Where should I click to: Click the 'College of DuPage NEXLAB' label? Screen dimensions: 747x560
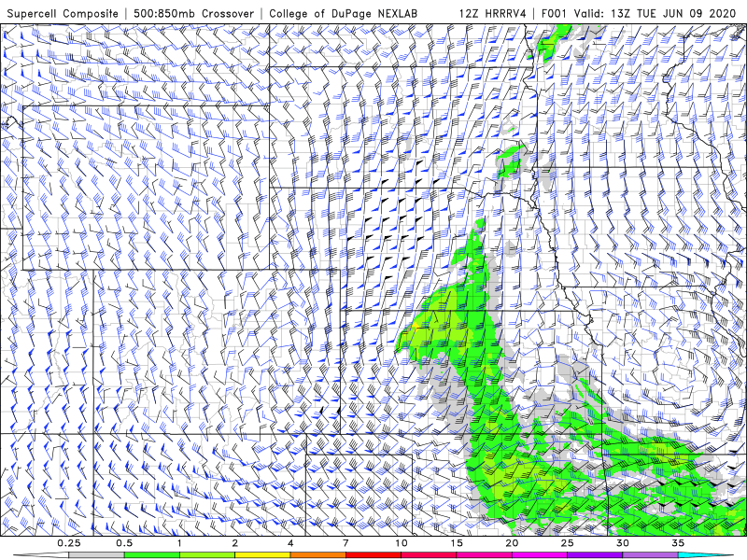pyautogui.click(x=343, y=13)
